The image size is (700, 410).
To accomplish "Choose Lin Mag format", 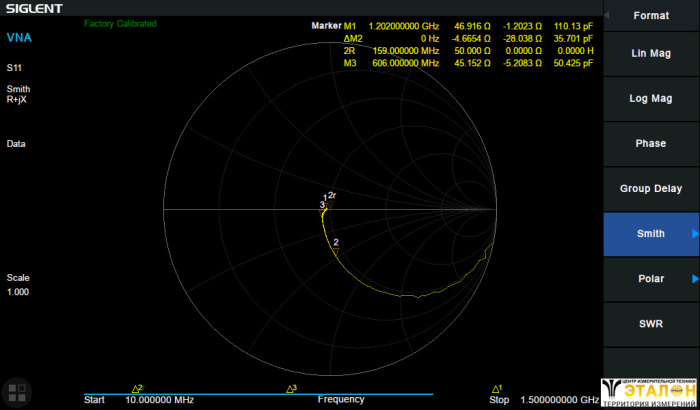I will click(651, 53).
